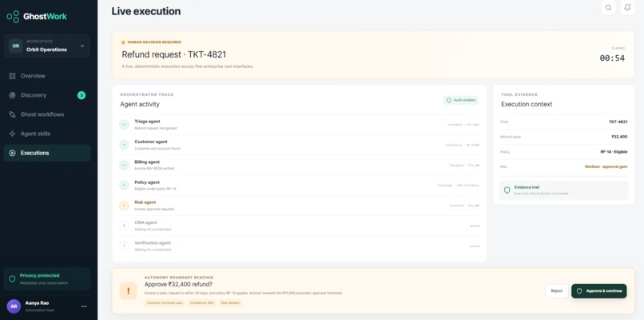The width and height of the screenshot is (644, 320).
Task: Click the search icon button
Action: 608,7
